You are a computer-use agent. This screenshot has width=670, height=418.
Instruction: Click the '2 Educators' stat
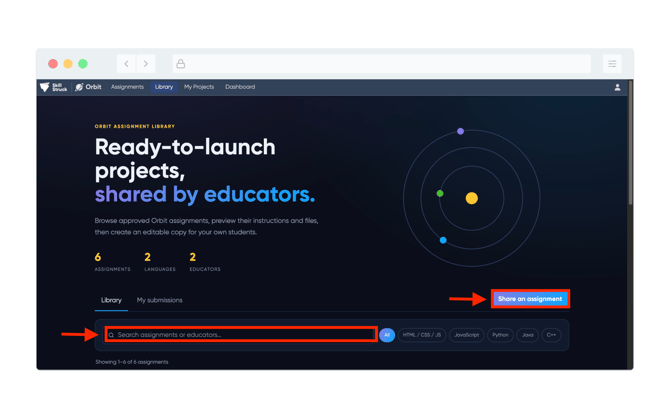tap(205, 262)
